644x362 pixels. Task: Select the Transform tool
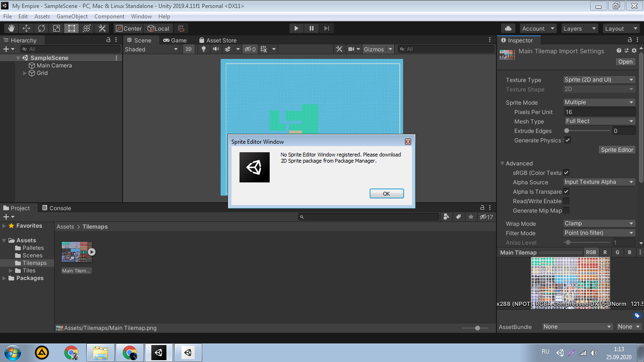click(x=87, y=28)
